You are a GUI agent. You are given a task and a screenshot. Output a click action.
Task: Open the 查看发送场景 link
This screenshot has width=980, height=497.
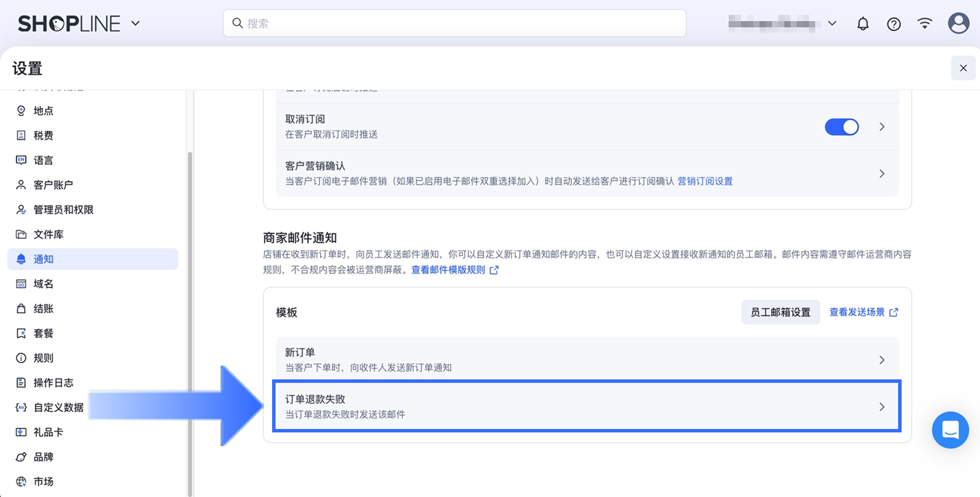[857, 312]
